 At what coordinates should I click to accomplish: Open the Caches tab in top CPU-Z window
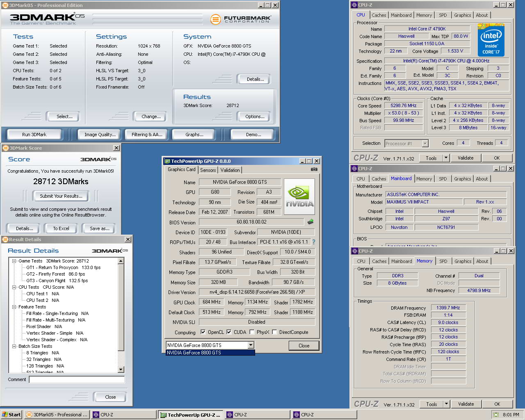[x=379, y=15]
